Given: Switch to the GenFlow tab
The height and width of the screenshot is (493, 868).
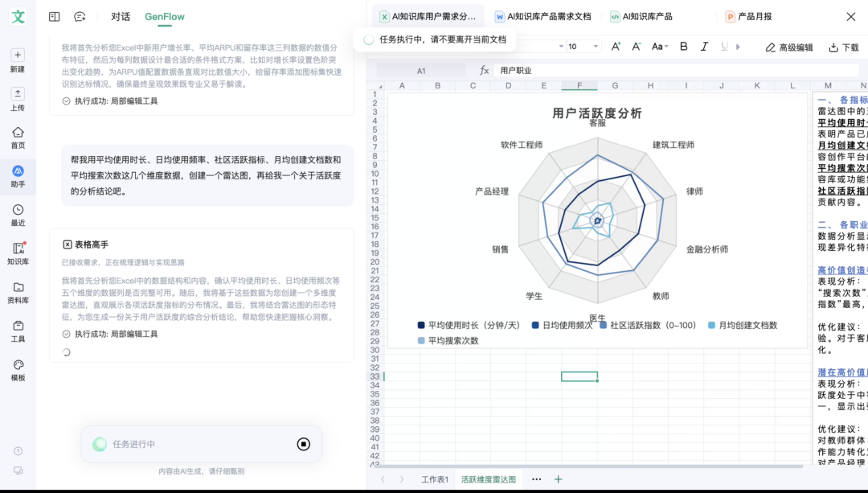Looking at the screenshot, I should (163, 16).
